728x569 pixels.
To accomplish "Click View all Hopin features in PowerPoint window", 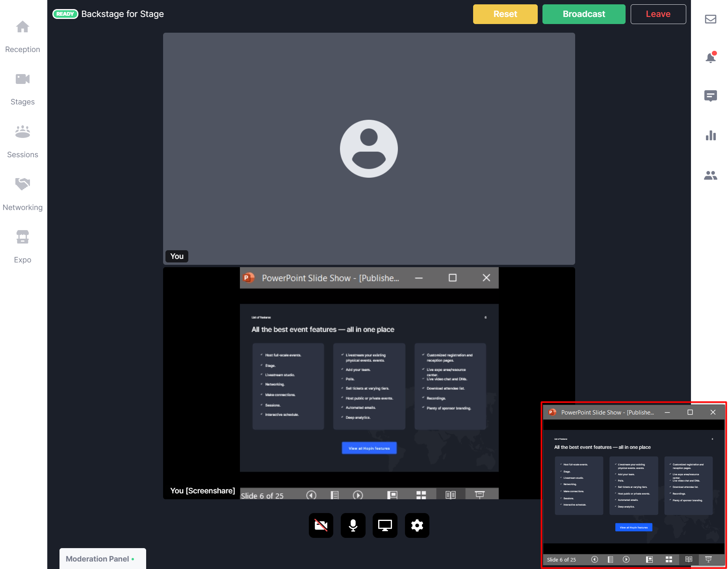I will 633,527.
